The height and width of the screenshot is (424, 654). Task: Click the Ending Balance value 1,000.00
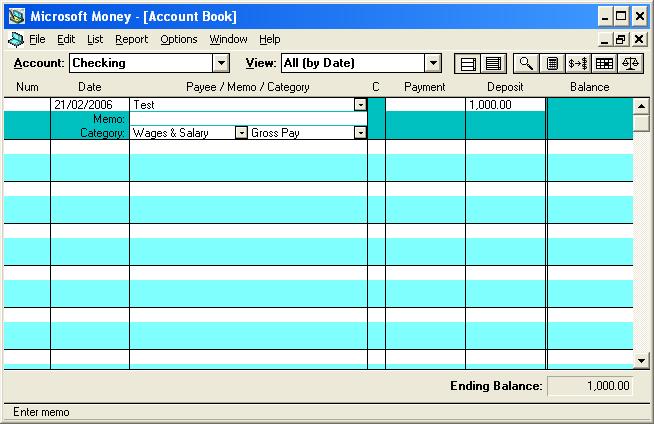pos(591,386)
